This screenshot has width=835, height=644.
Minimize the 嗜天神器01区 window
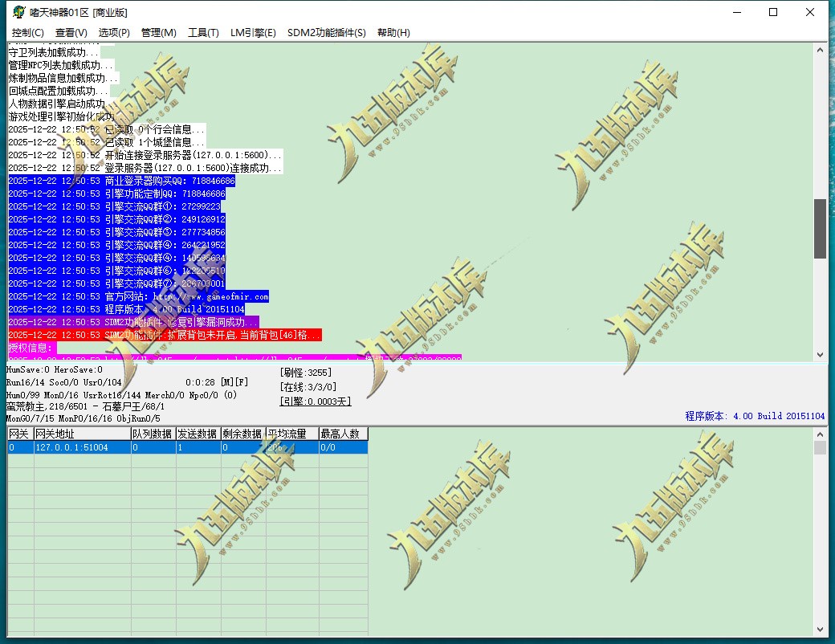pyautogui.click(x=737, y=12)
